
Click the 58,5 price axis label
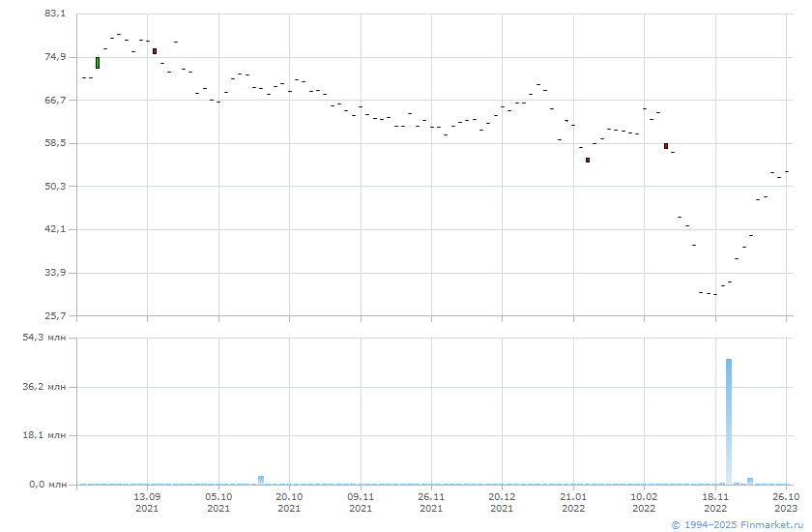pos(55,142)
